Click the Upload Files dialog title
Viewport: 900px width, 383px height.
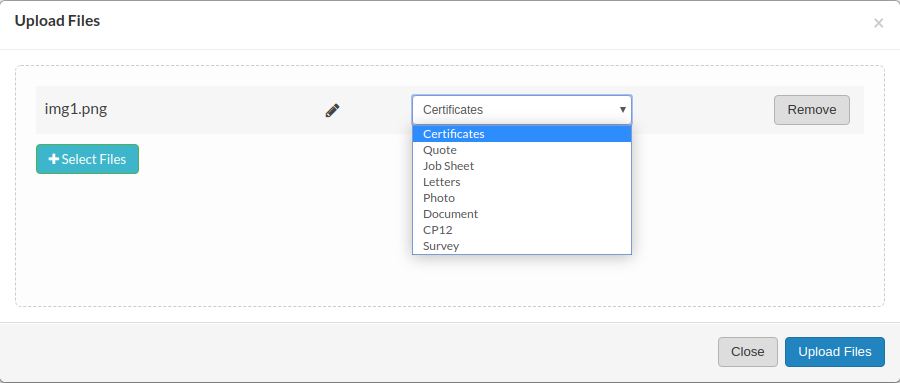57,21
